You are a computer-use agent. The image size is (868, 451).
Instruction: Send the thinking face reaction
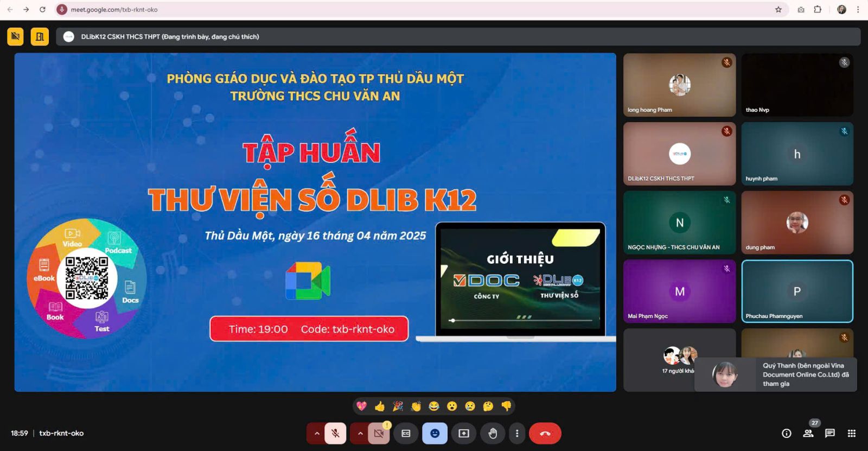[488, 406]
